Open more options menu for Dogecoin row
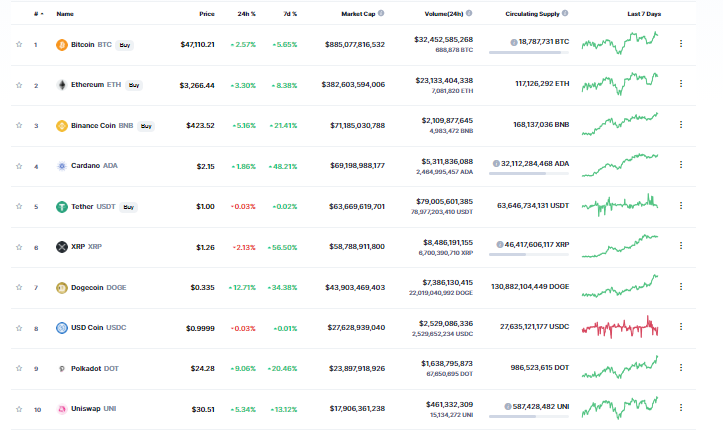The height and width of the screenshot is (434, 723). pos(681,286)
